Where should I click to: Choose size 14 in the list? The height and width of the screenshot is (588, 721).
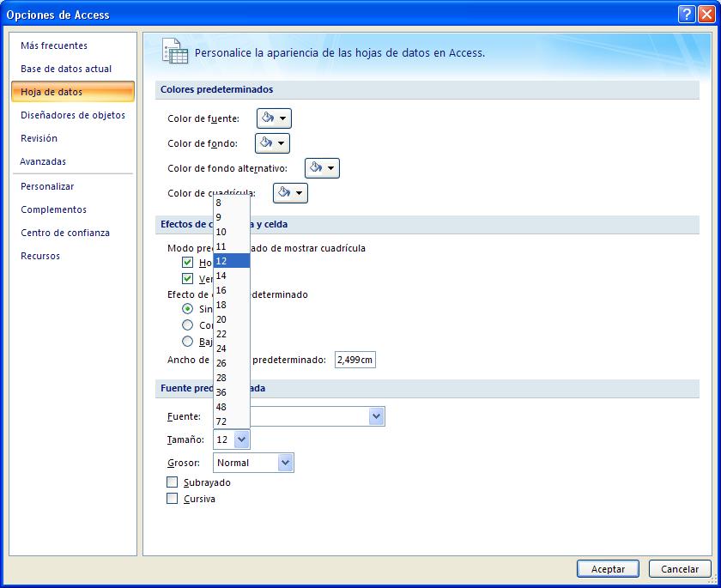[232, 276]
